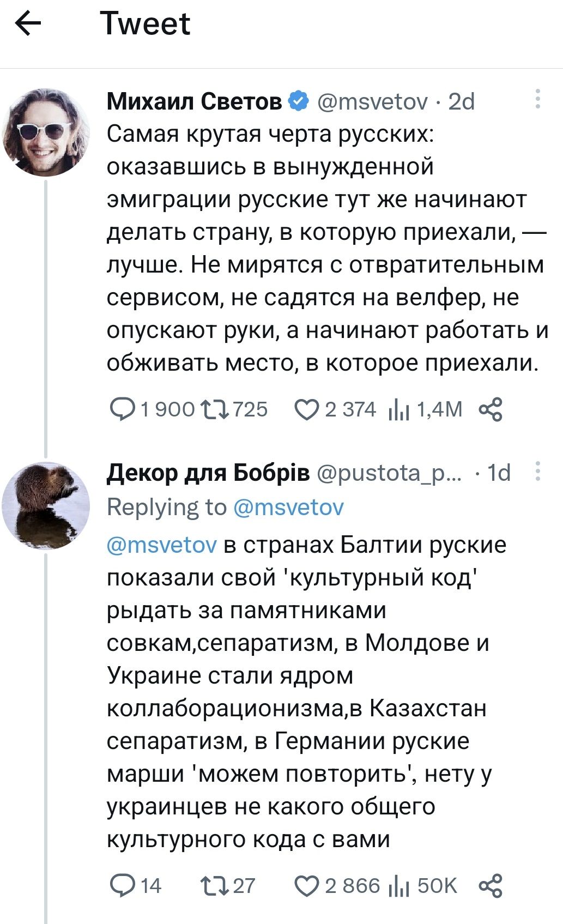Open Михаил Светов's profile picture

point(46,132)
